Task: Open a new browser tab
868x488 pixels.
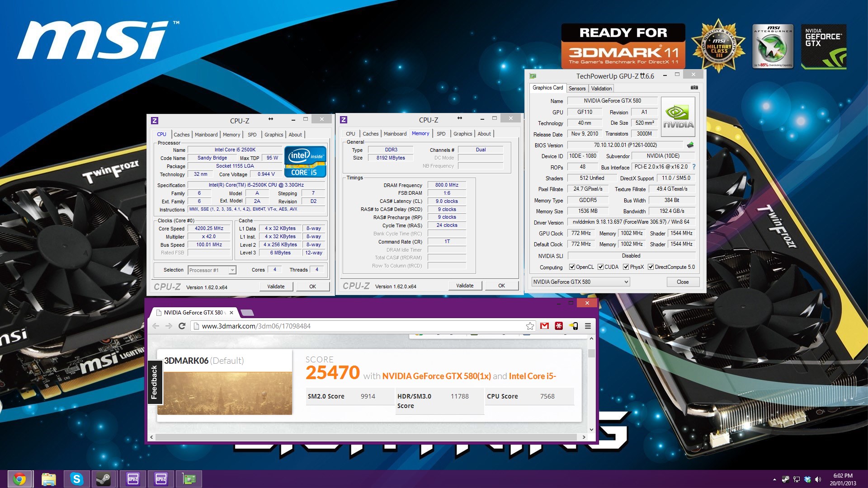Action: pos(247,313)
